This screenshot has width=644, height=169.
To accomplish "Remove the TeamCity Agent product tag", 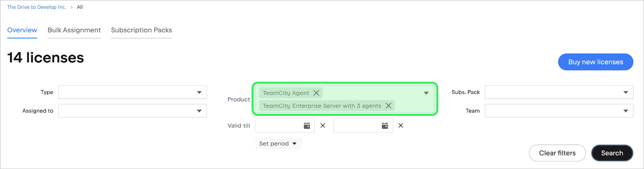I will [x=316, y=93].
